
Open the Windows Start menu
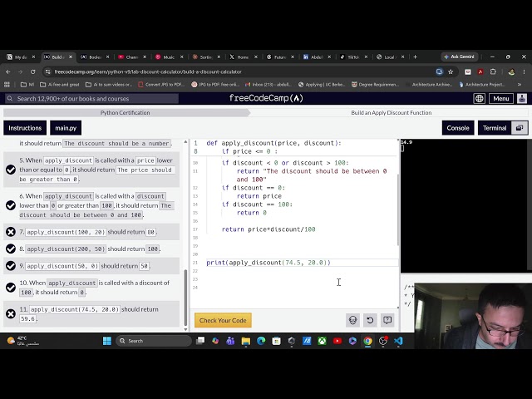pos(107,341)
